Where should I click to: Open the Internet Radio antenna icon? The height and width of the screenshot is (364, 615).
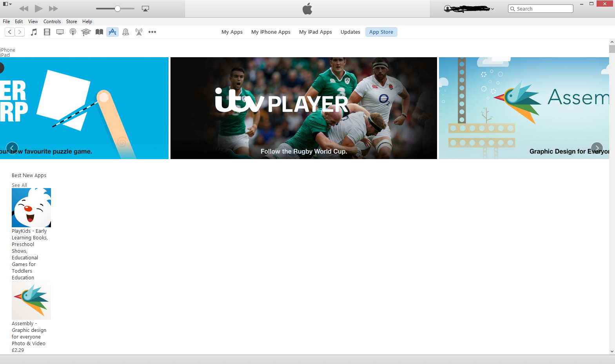[x=139, y=32]
